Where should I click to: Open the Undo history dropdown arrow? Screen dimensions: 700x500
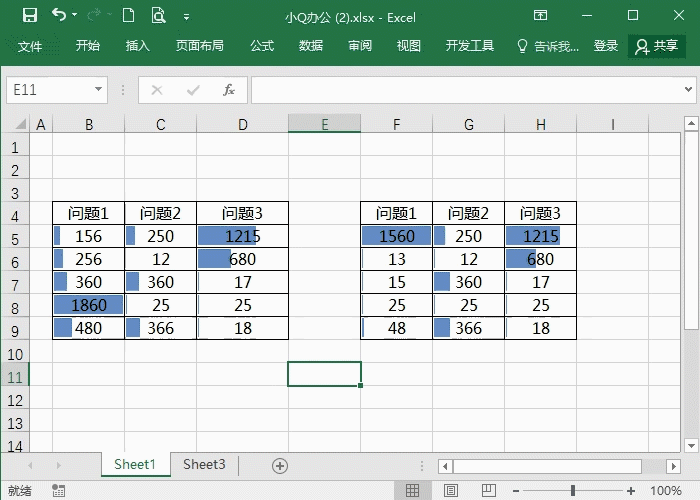click(x=75, y=15)
